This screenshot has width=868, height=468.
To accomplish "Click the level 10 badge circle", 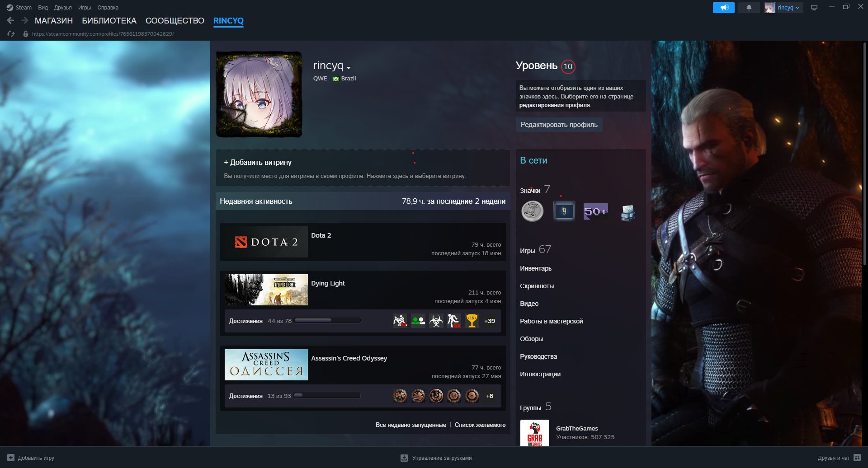I will coord(568,66).
